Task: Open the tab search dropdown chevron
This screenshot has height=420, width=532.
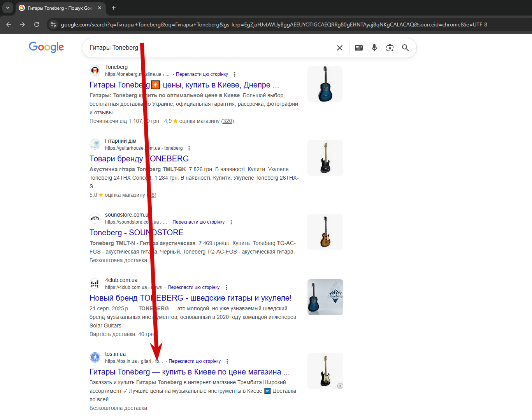Action: pyautogui.click(x=7, y=8)
